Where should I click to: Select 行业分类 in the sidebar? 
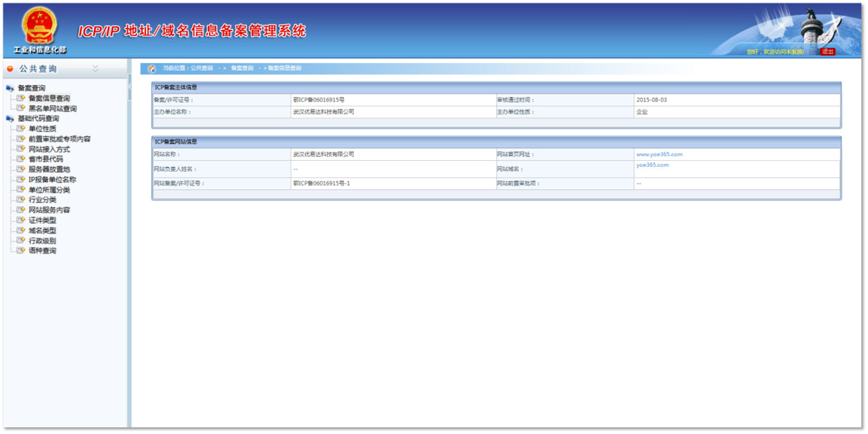click(x=43, y=200)
